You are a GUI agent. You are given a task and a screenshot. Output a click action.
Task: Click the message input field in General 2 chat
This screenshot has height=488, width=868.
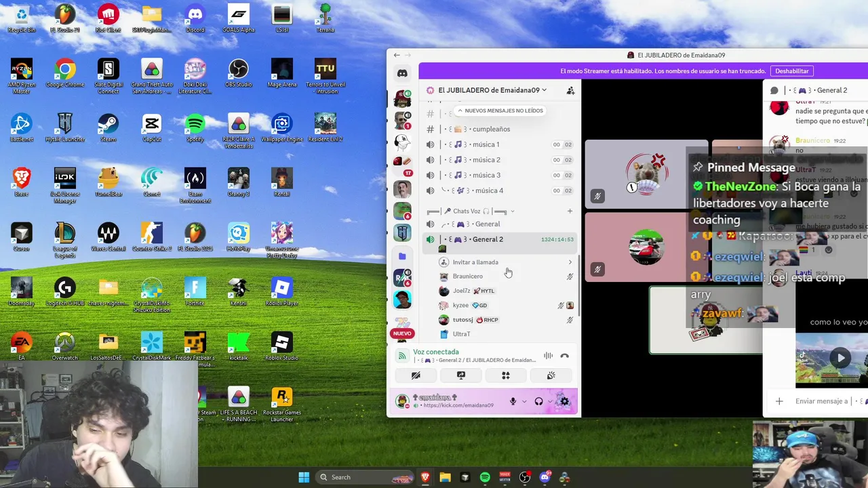(x=831, y=401)
